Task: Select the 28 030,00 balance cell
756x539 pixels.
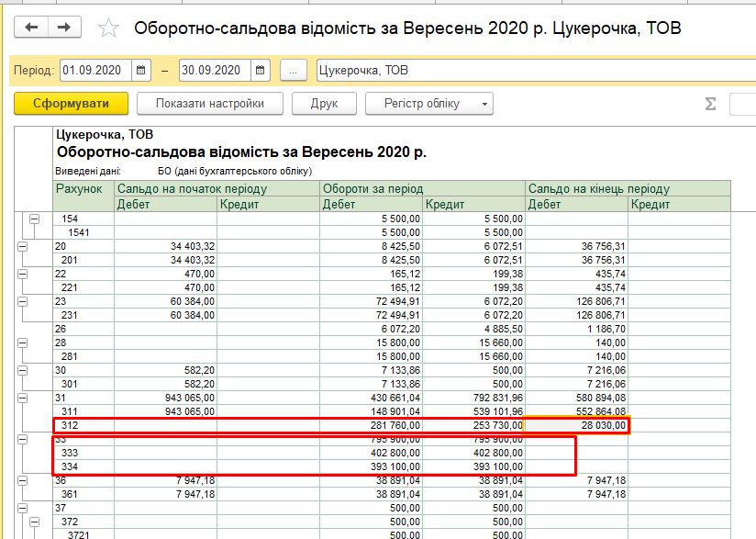Action: pos(576,425)
